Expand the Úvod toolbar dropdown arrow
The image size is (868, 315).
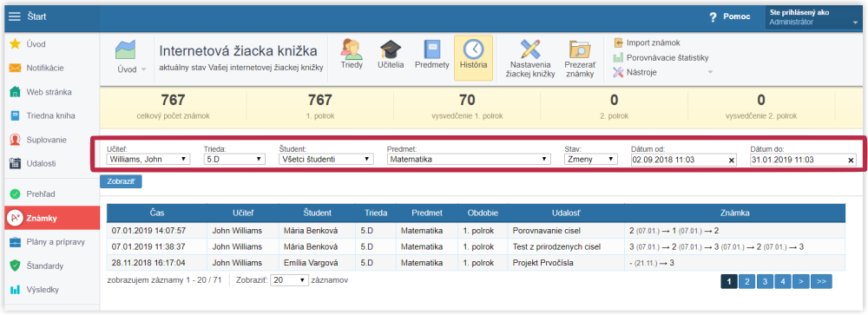[144, 69]
